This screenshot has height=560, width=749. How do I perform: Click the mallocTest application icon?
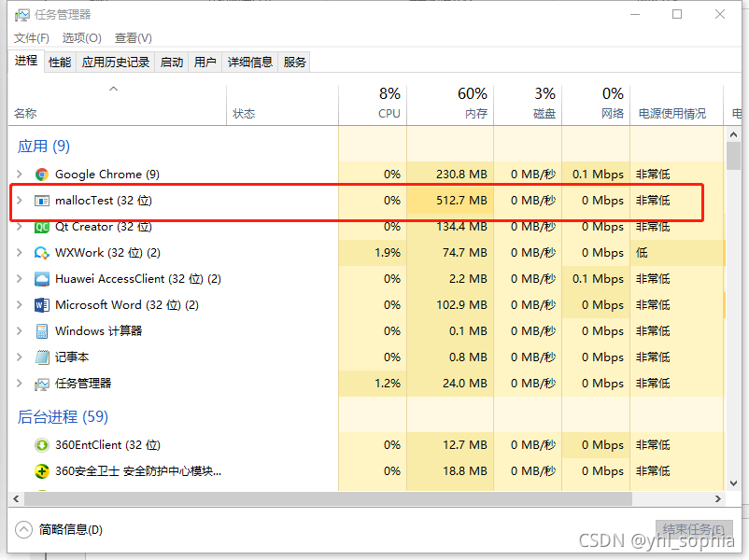pyautogui.click(x=41, y=201)
